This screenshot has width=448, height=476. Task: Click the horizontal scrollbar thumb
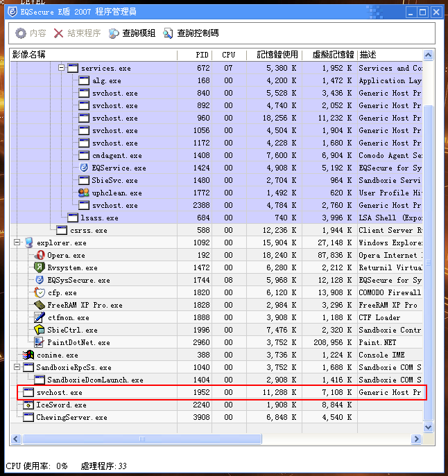tap(142, 439)
